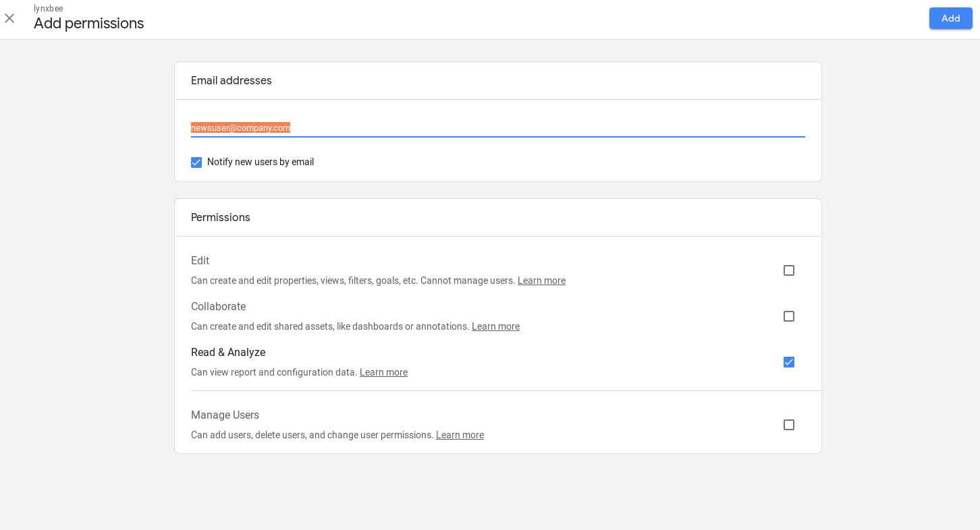980x530 pixels.
Task: Click the X close icon
Action: pyautogui.click(x=9, y=18)
